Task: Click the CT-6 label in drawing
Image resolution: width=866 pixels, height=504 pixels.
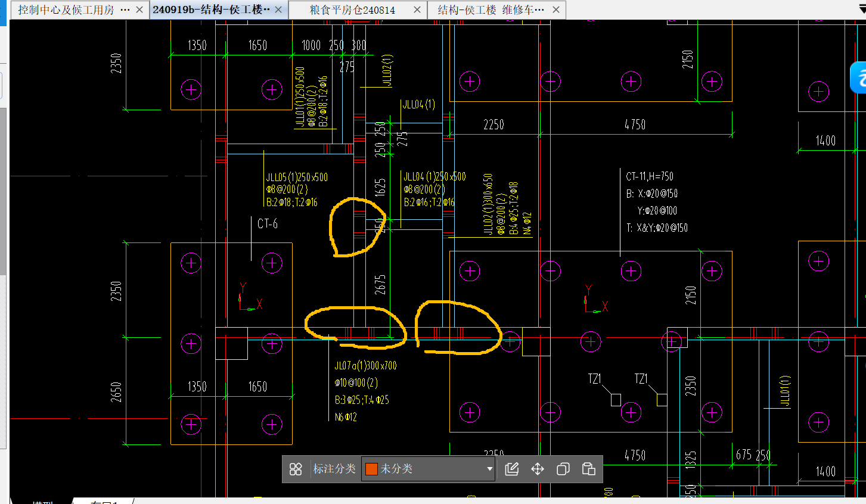Action: point(268,224)
